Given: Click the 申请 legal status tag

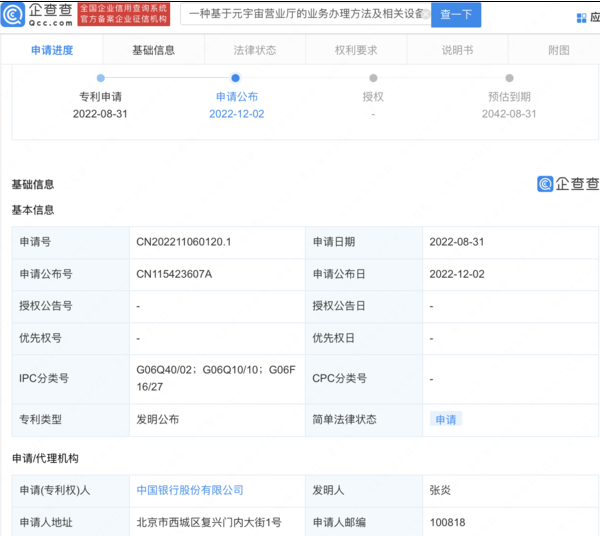Looking at the screenshot, I should click(x=446, y=420).
